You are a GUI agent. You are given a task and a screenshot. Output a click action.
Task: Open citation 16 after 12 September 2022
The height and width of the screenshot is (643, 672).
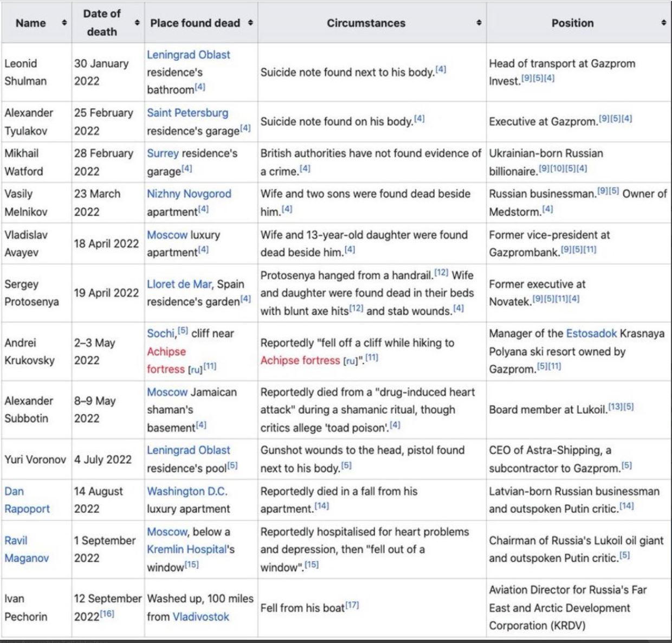pos(107,614)
